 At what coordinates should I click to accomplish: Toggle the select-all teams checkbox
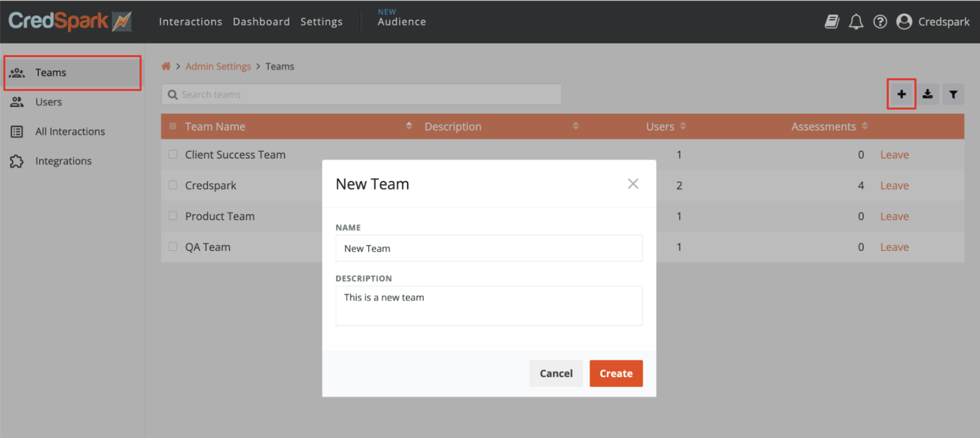(173, 127)
